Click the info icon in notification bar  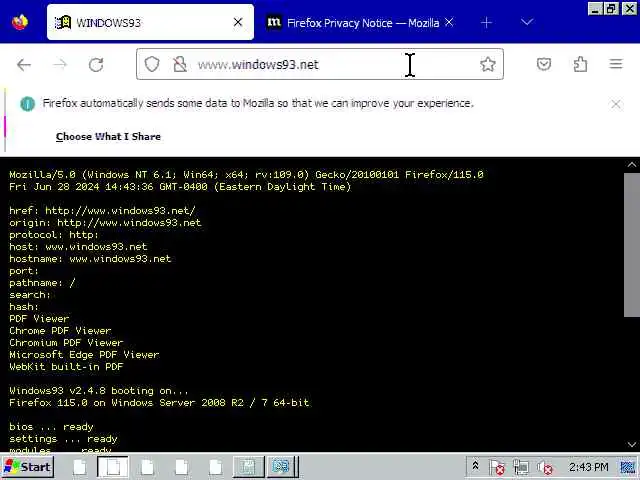point(27,104)
